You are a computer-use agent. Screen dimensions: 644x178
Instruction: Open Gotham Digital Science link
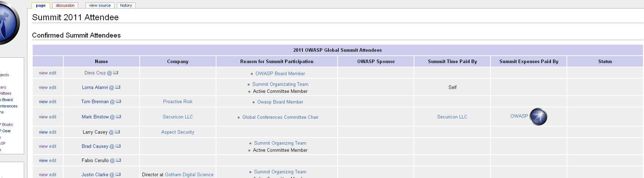(x=189, y=174)
